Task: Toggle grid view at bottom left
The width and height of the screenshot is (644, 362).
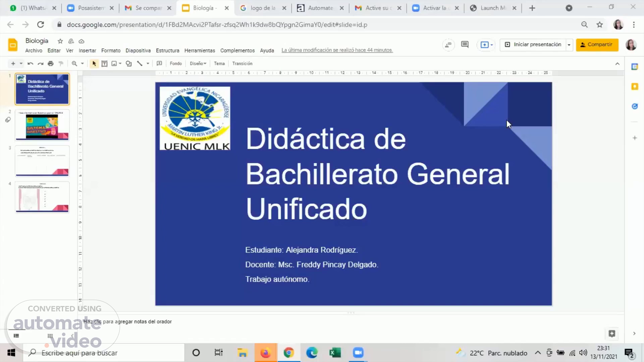Action: 50,336
